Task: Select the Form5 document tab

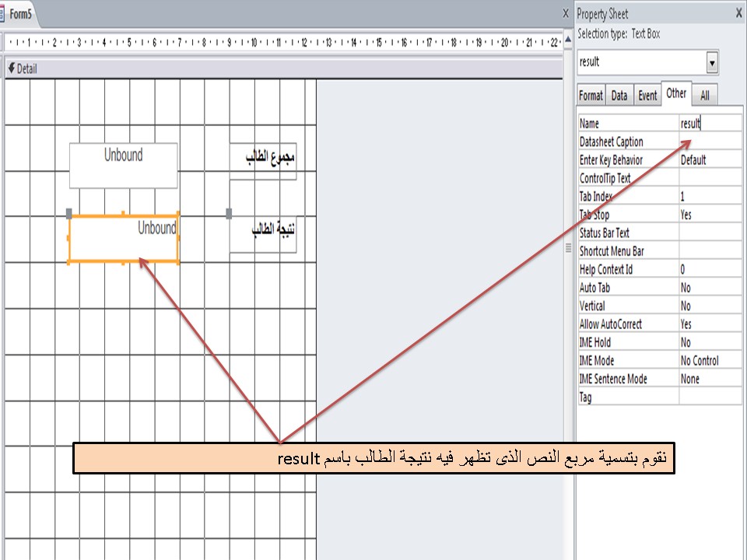Action: tap(23, 13)
